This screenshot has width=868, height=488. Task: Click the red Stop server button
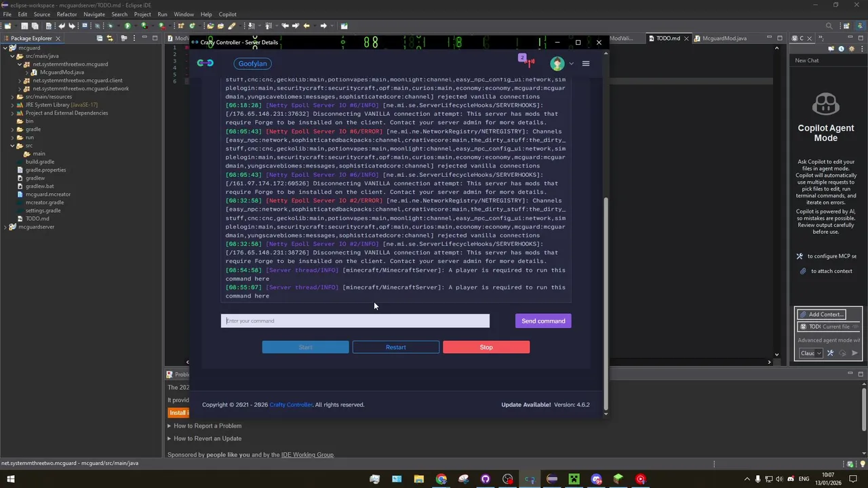click(486, 347)
